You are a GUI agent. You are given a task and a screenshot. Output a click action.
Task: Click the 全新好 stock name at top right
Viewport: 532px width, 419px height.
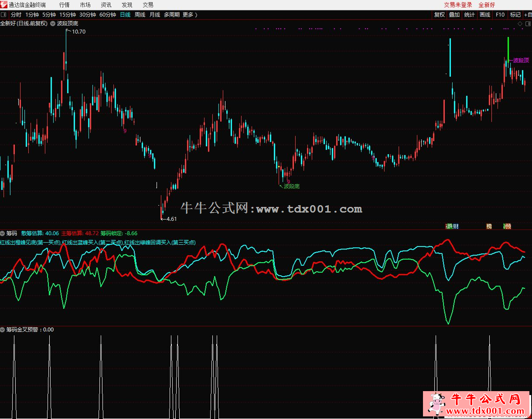coord(487,5)
